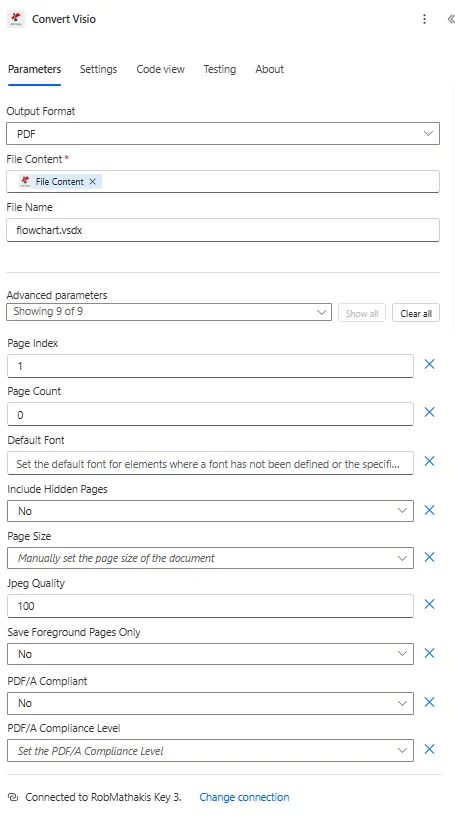
Task: Open the Testing tab
Action: pyautogui.click(x=220, y=70)
